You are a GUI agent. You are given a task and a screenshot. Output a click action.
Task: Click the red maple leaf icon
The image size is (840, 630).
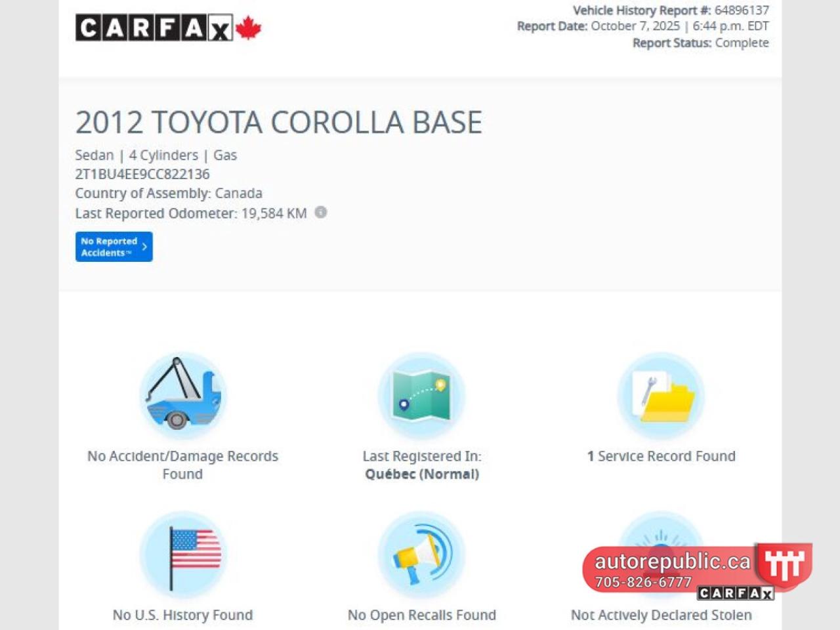248,28
